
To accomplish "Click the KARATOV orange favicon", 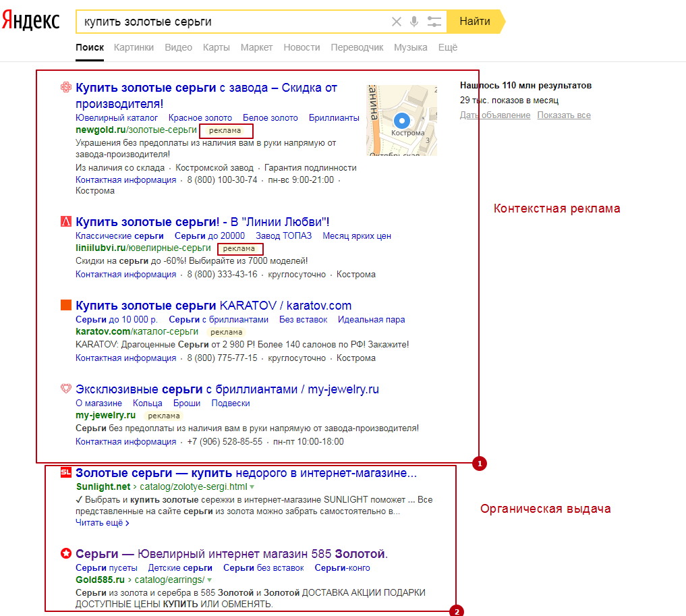I will 66,305.
